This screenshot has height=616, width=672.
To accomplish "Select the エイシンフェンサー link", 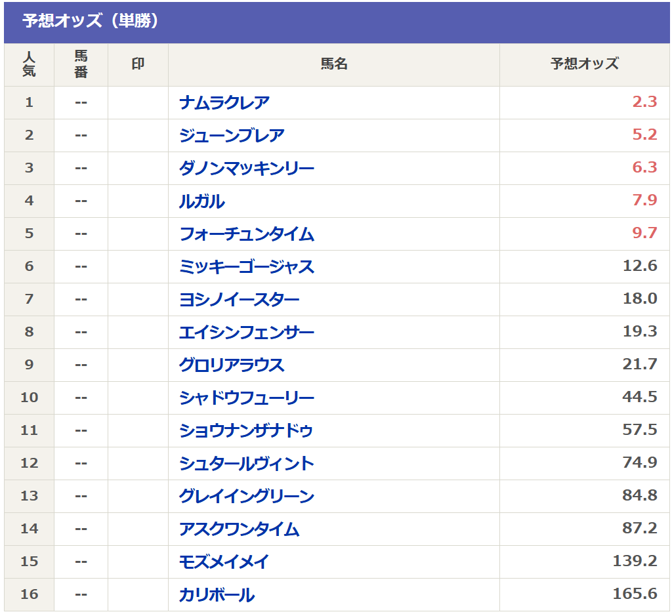I will tap(247, 333).
